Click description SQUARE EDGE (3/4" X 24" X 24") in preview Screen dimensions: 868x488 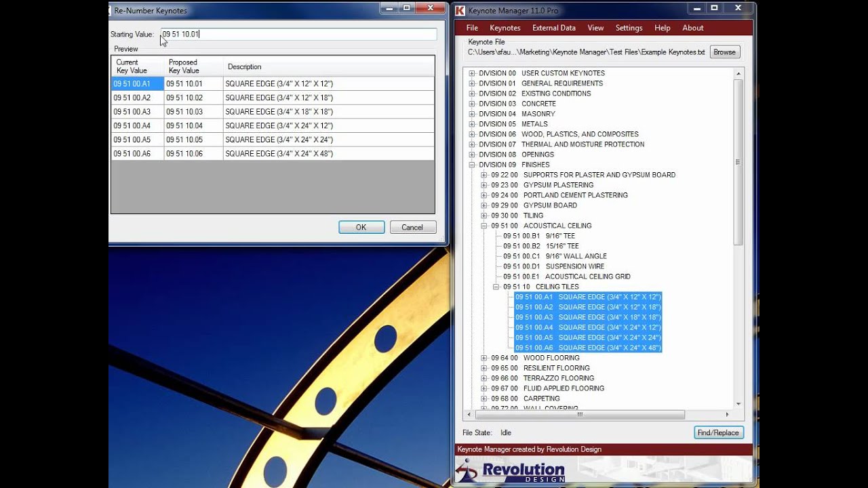(x=328, y=140)
